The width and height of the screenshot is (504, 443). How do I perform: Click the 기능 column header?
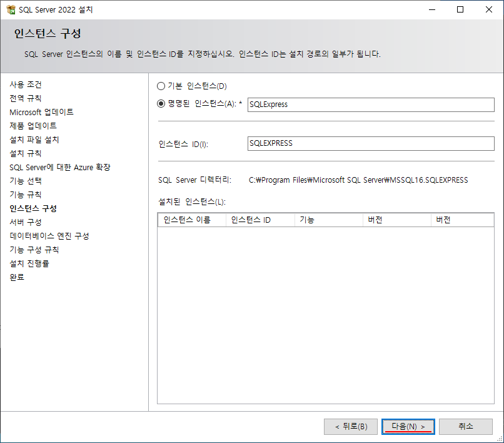tap(329, 220)
